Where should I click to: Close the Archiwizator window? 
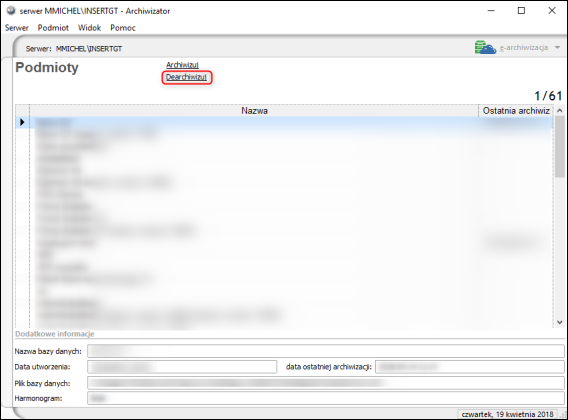tap(552, 11)
